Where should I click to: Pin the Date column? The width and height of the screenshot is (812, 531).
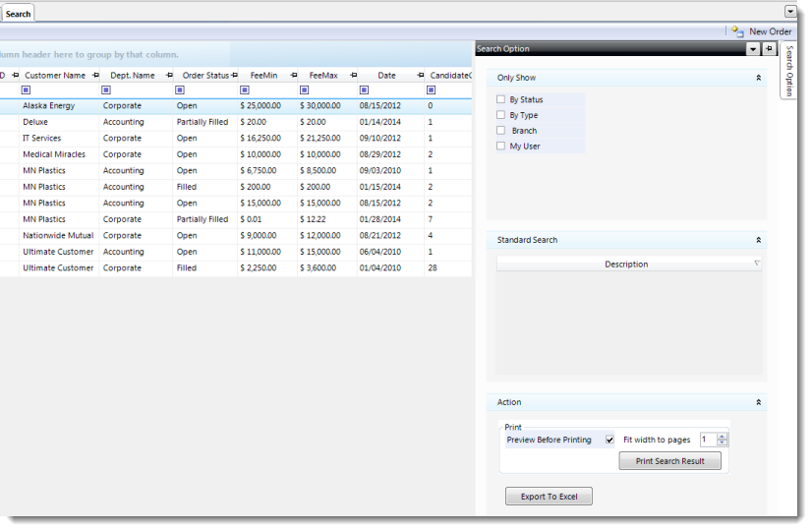click(420, 76)
